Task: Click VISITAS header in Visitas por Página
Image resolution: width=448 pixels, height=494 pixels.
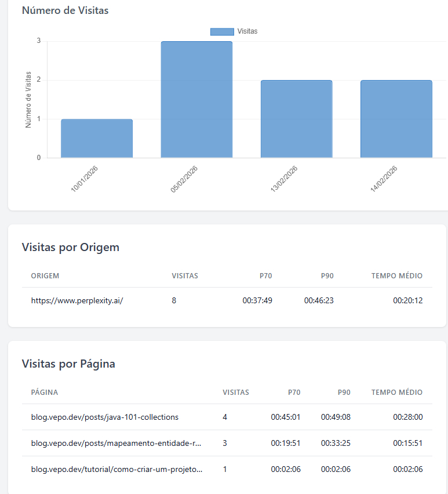Action: [235, 393]
